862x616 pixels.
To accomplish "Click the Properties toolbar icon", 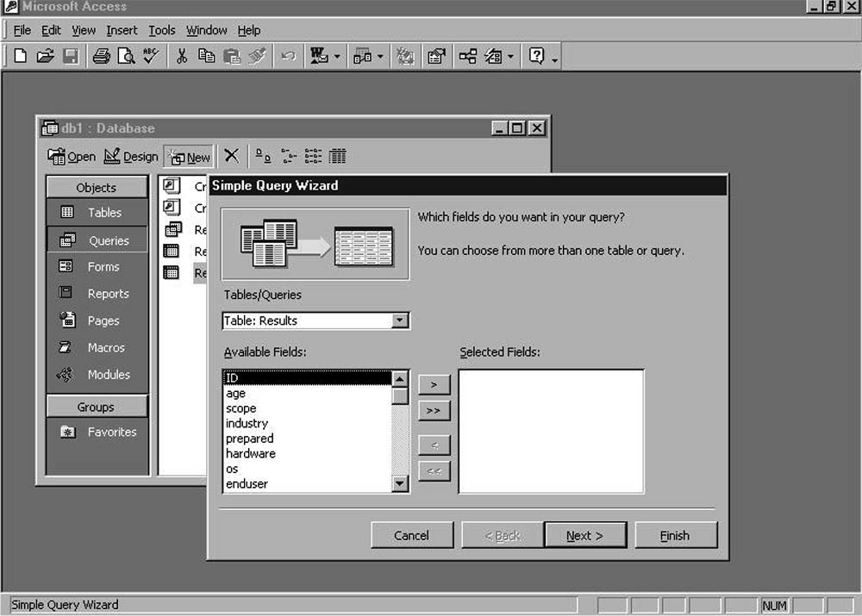I will click(436, 56).
